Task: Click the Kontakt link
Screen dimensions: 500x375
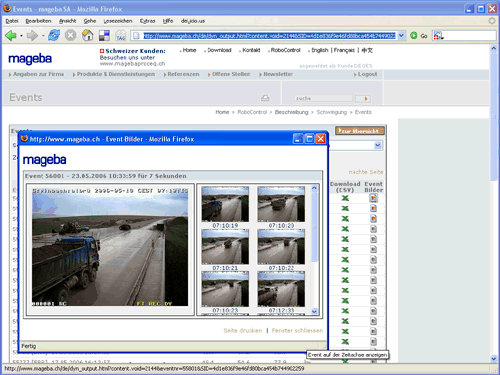Action: click(251, 50)
